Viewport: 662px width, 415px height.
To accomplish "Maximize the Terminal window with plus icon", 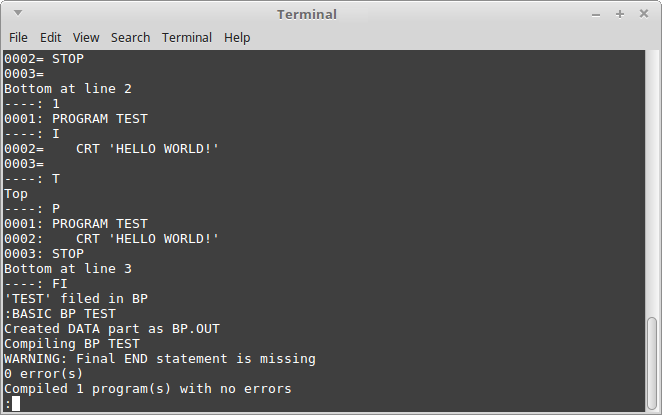I will coord(620,14).
